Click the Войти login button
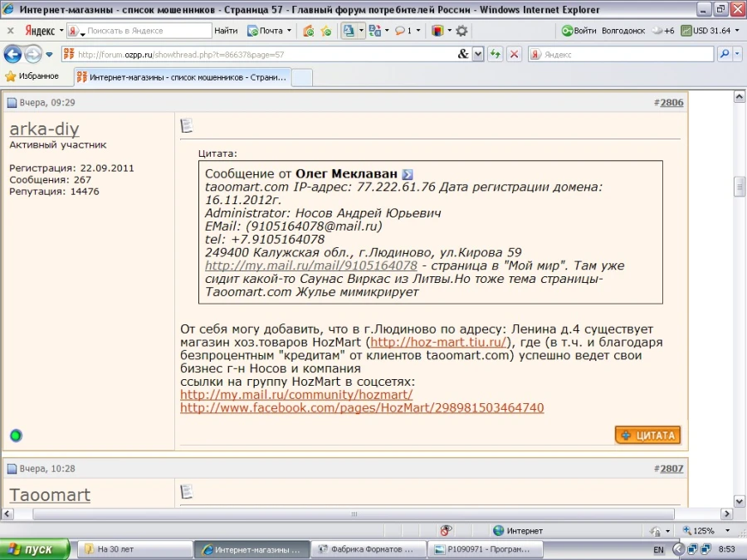The width and height of the screenshot is (747, 560). coord(579,31)
